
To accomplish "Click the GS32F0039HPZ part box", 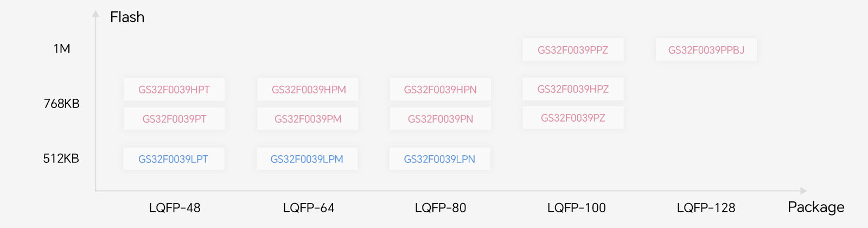I will [x=573, y=89].
